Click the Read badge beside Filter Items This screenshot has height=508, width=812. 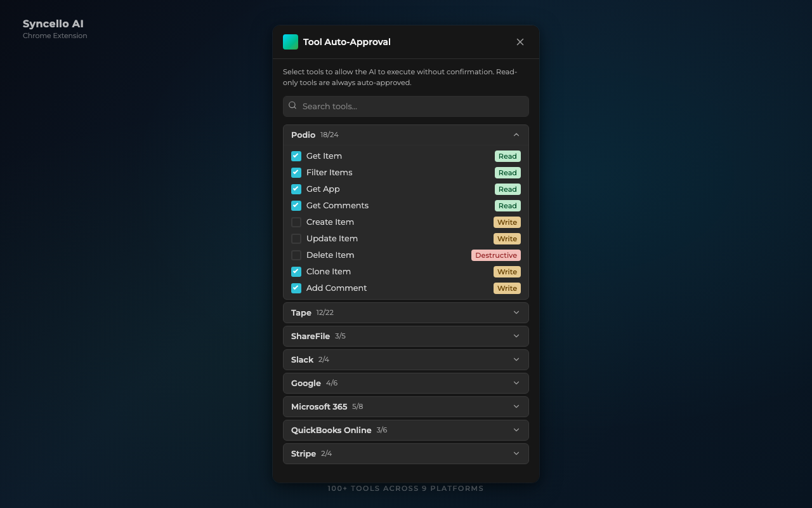click(x=507, y=173)
